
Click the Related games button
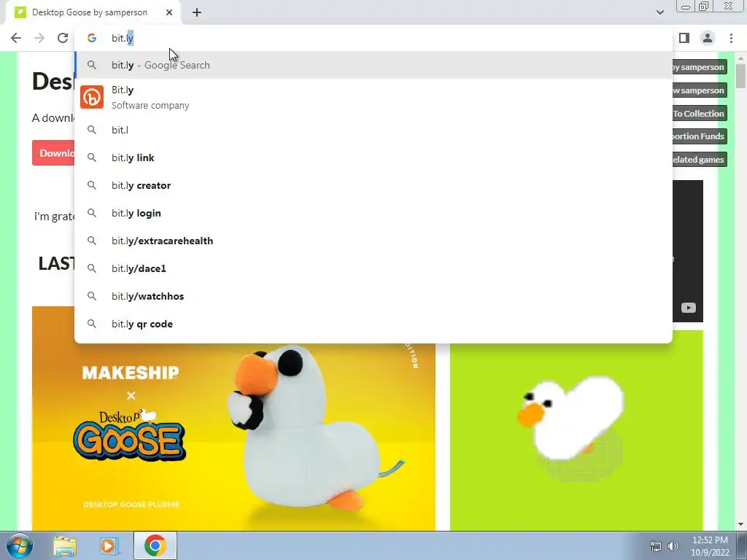[700, 160]
